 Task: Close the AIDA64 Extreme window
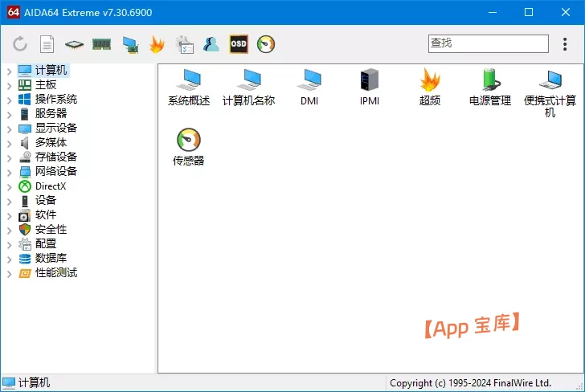566,12
